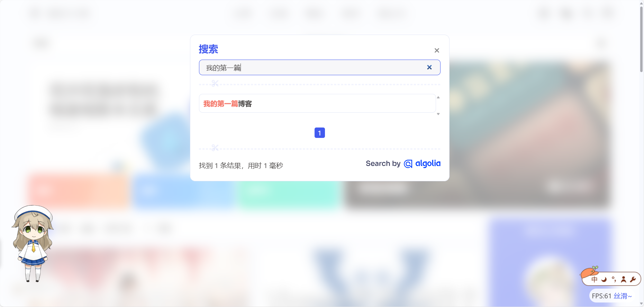The image size is (644, 307).
Task: Open the IME wrench settings icon
Action: pyautogui.click(x=633, y=280)
